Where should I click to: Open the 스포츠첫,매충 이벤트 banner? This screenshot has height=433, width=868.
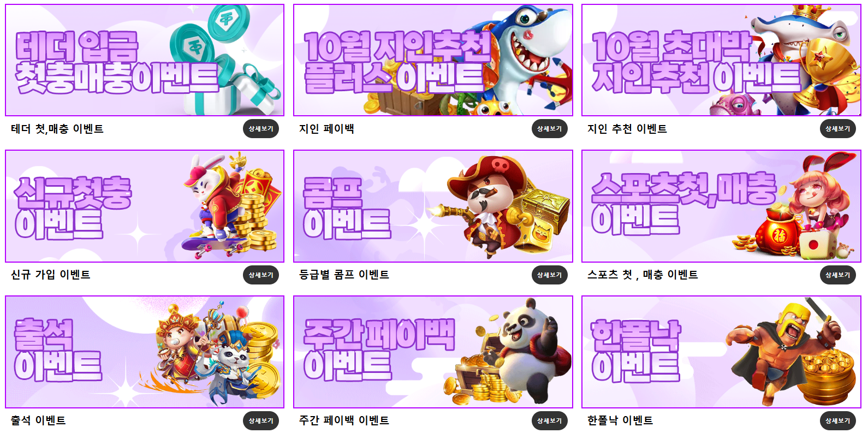click(721, 206)
